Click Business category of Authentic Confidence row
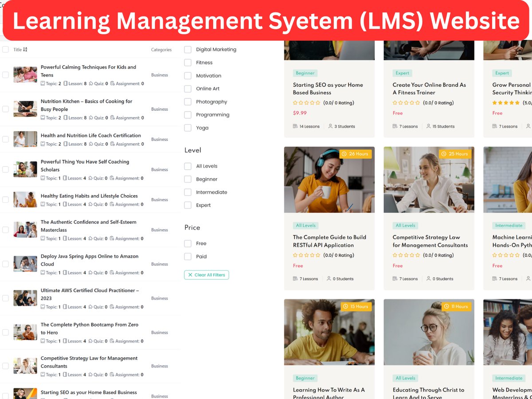532x399 pixels. click(x=160, y=230)
